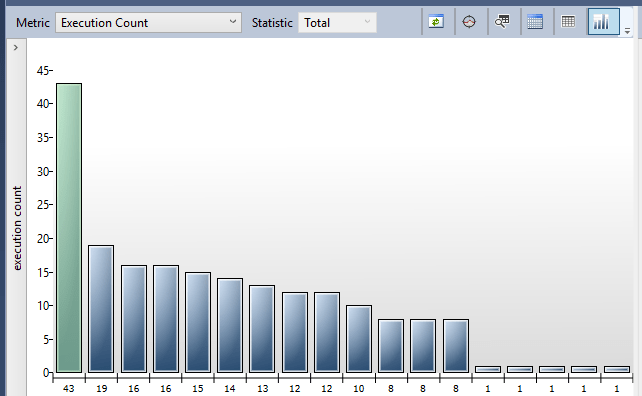Select the 16 bar next to the 19 bar
642x396 pixels.
[x=133, y=319]
